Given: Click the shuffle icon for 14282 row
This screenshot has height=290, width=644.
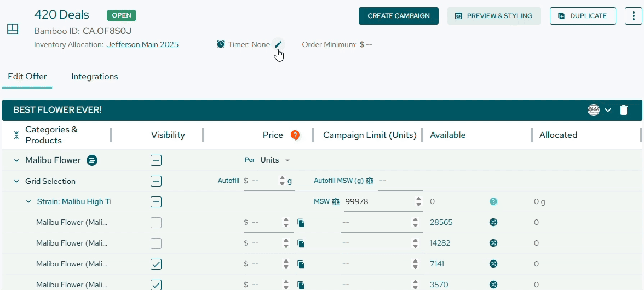Looking at the screenshot, I should click(x=493, y=243).
